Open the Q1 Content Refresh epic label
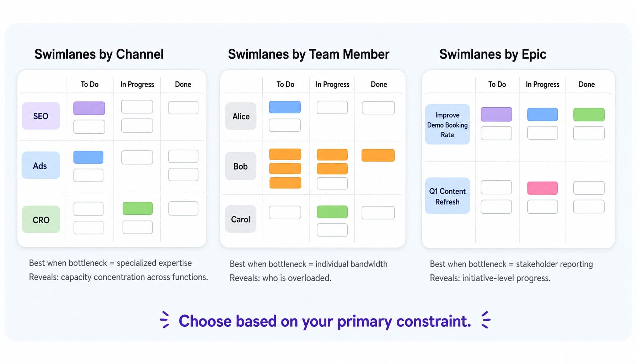Screen dimensions: 637x364 448,196
